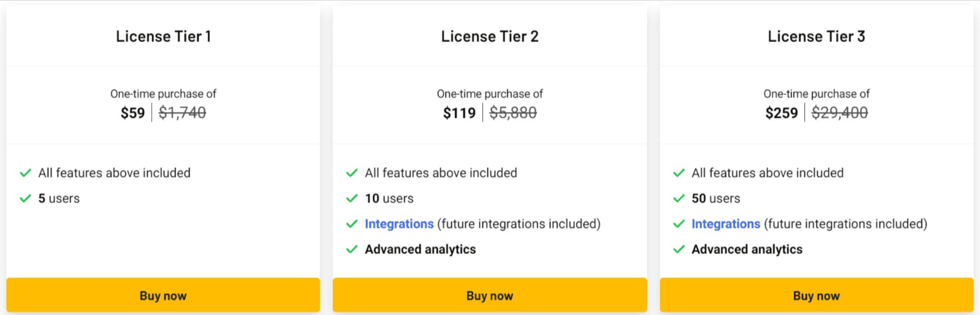Click checkmark beside 5 users
The width and height of the screenshot is (980, 315).
coord(25,198)
